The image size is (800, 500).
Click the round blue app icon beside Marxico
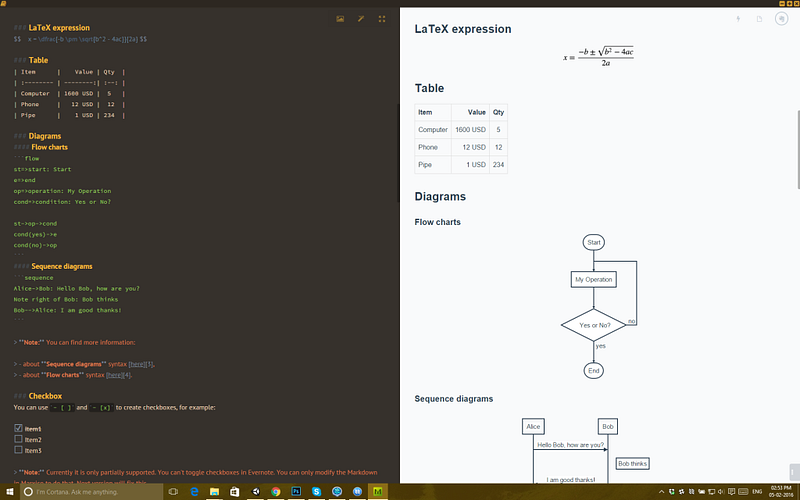[x=357, y=492]
